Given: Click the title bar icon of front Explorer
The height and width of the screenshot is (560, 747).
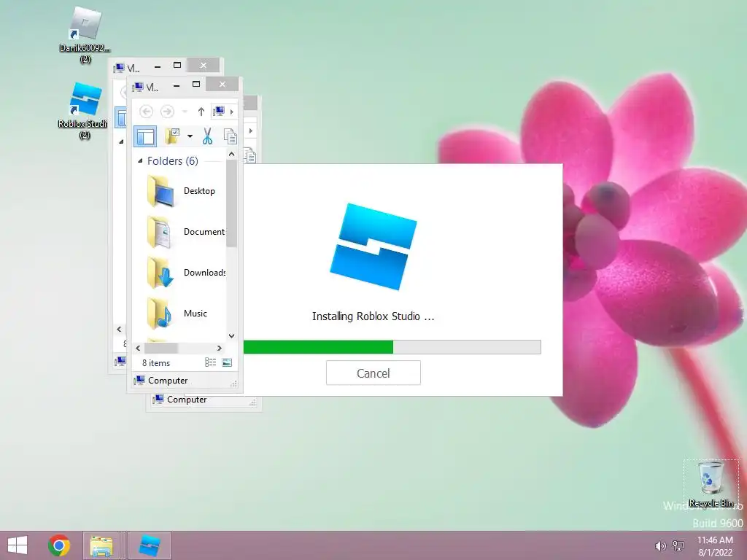Looking at the screenshot, I should [x=138, y=87].
